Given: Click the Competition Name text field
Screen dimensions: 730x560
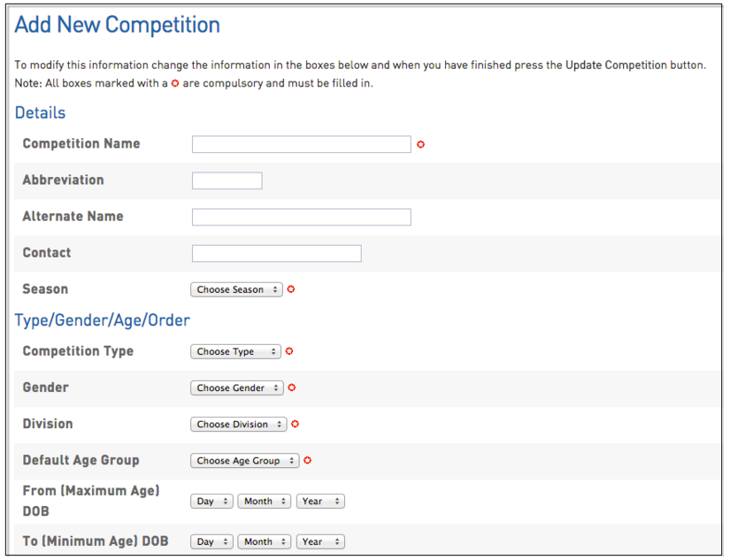Looking at the screenshot, I should [x=301, y=144].
